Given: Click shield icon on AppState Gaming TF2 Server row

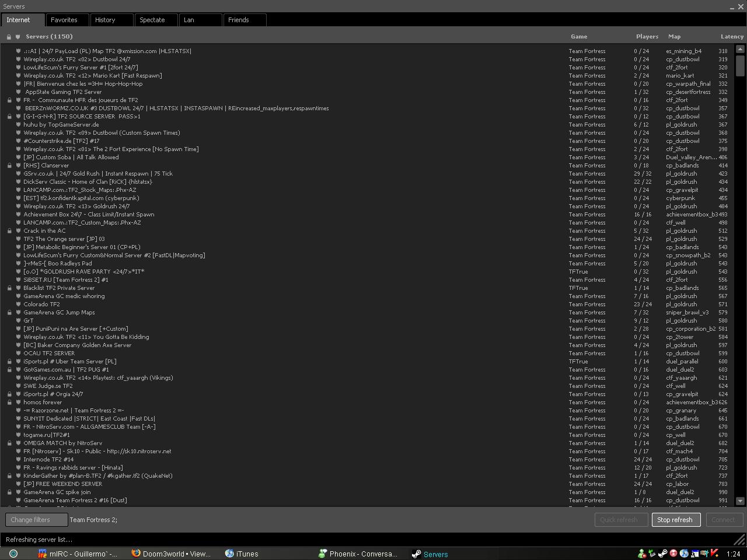Looking at the screenshot, I should point(18,92).
